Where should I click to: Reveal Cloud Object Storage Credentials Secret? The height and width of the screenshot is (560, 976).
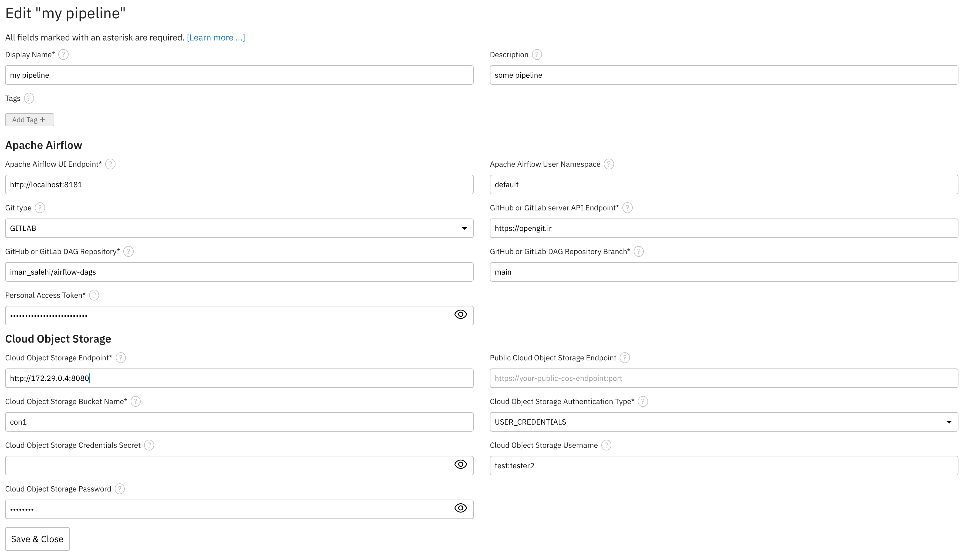[461, 465]
